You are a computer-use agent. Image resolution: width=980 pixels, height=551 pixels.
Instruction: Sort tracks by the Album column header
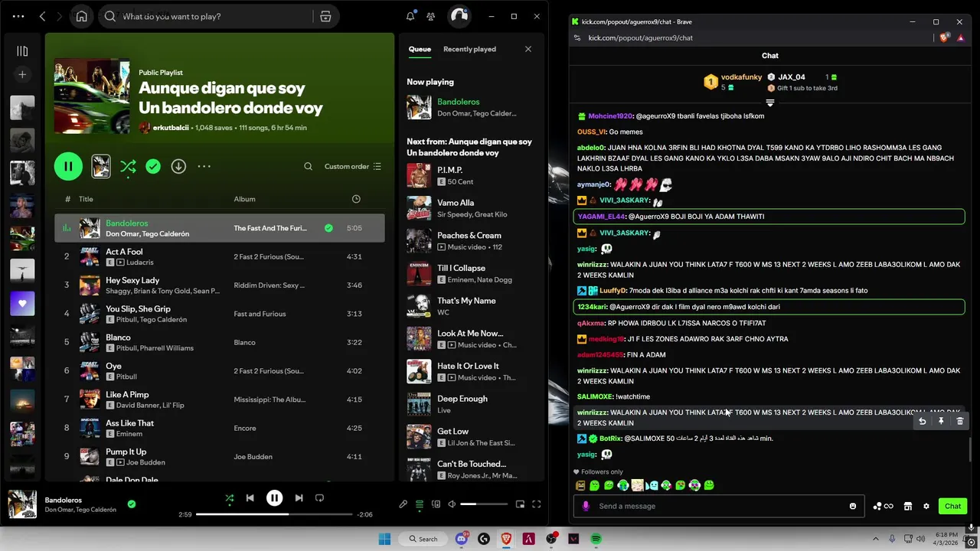pos(244,199)
